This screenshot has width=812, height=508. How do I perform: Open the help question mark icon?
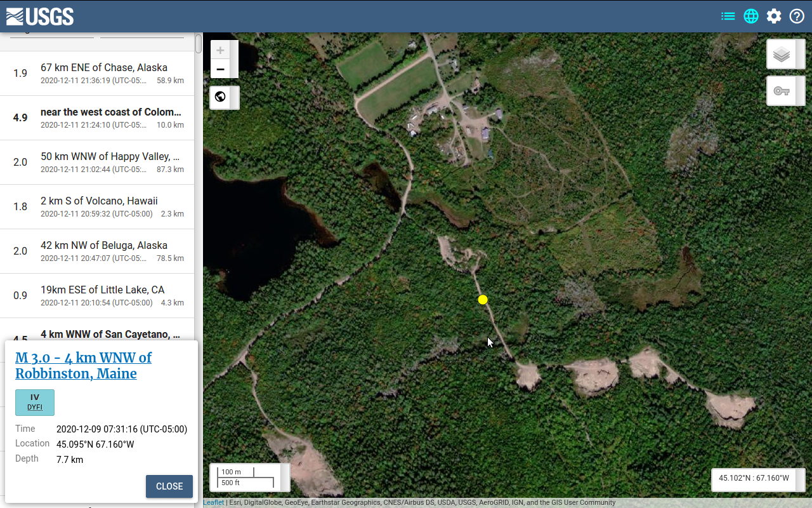click(x=797, y=17)
